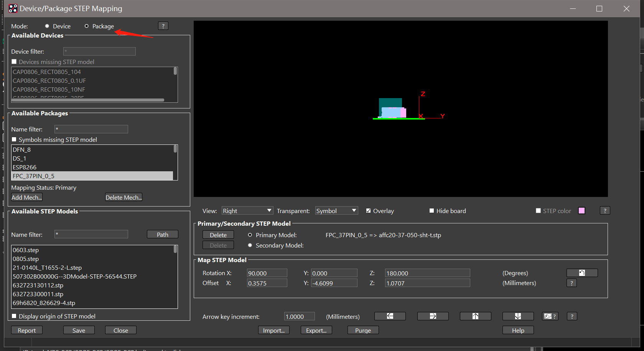Click the rotate model icon button
644x351 pixels.
pos(582,273)
